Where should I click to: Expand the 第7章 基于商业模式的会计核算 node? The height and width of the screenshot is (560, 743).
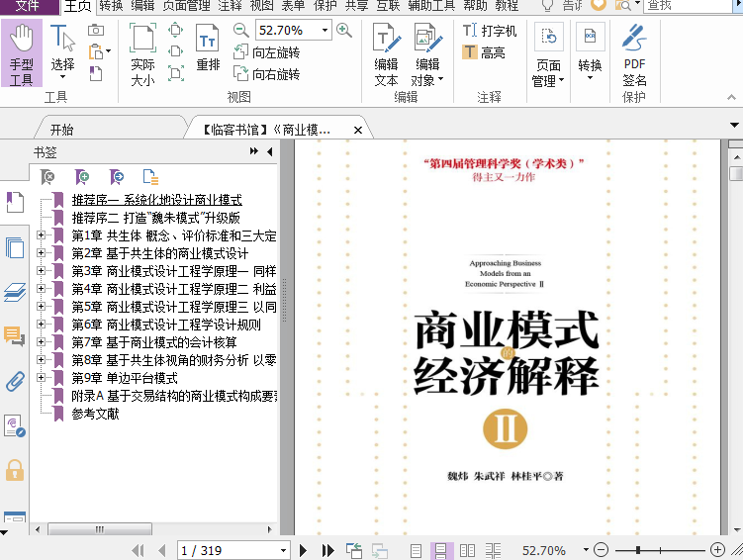coord(42,341)
